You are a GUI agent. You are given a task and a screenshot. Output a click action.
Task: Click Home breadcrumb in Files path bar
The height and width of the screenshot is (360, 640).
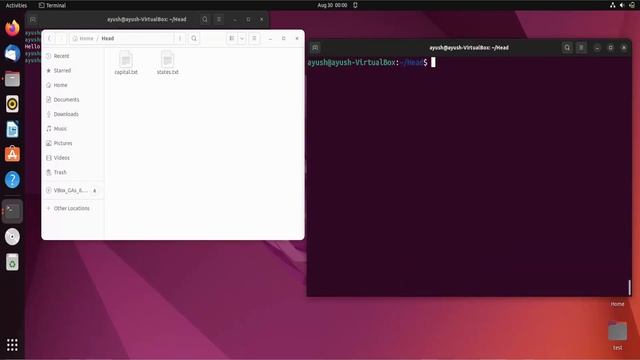point(83,38)
